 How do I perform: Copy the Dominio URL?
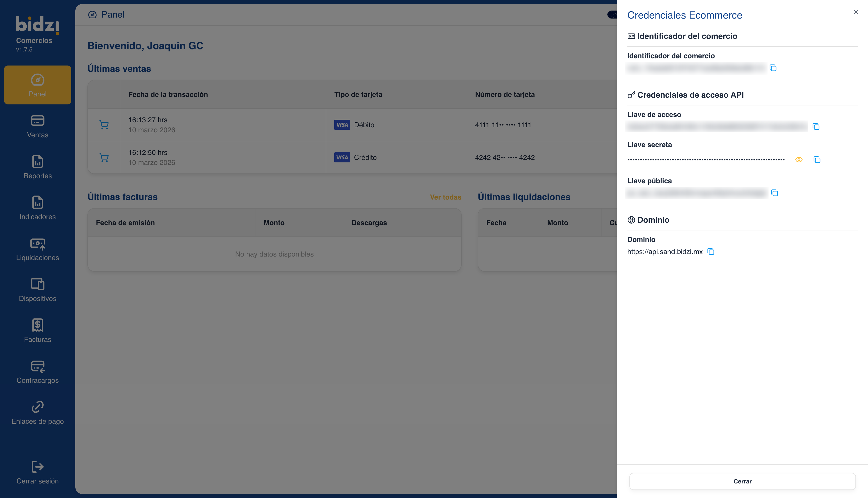coord(711,252)
